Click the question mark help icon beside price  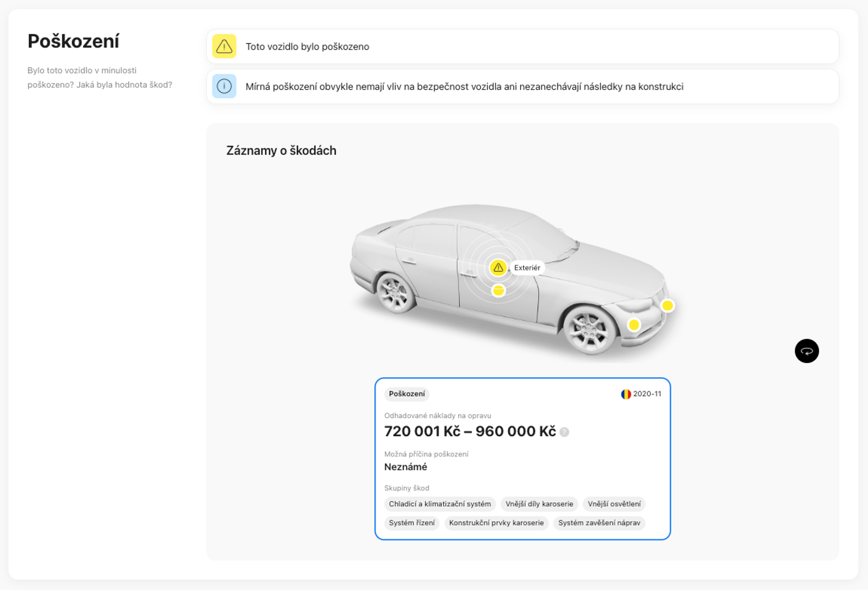point(564,432)
